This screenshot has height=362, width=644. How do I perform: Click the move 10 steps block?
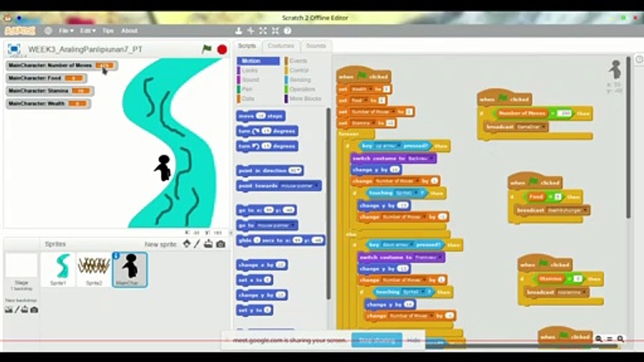[x=261, y=116]
